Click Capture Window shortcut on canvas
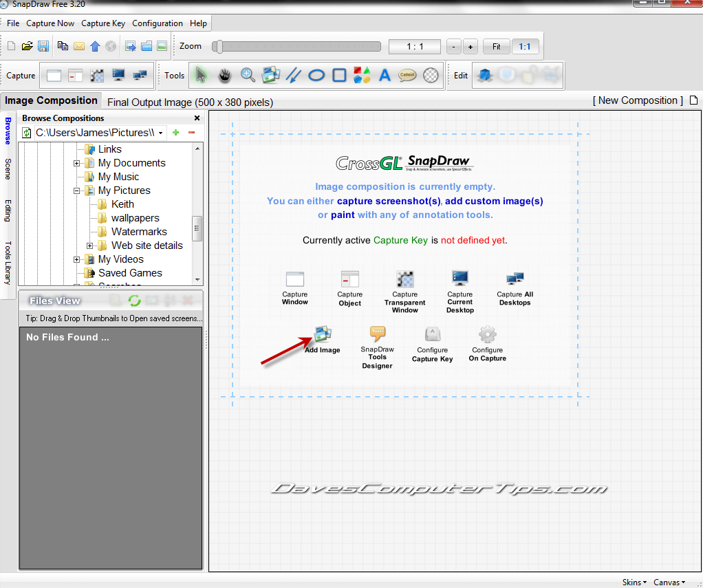Screen dimensions: 703x588 coord(295,287)
